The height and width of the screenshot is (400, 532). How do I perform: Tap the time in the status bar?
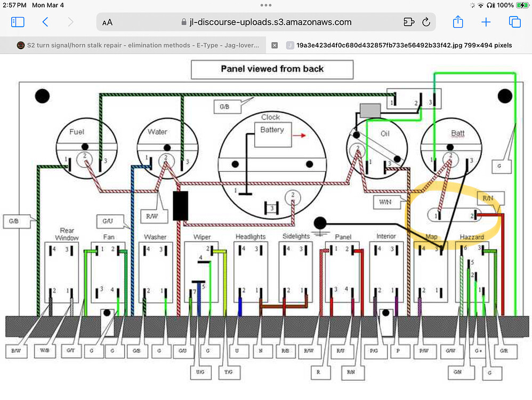click(x=14, y=5)
